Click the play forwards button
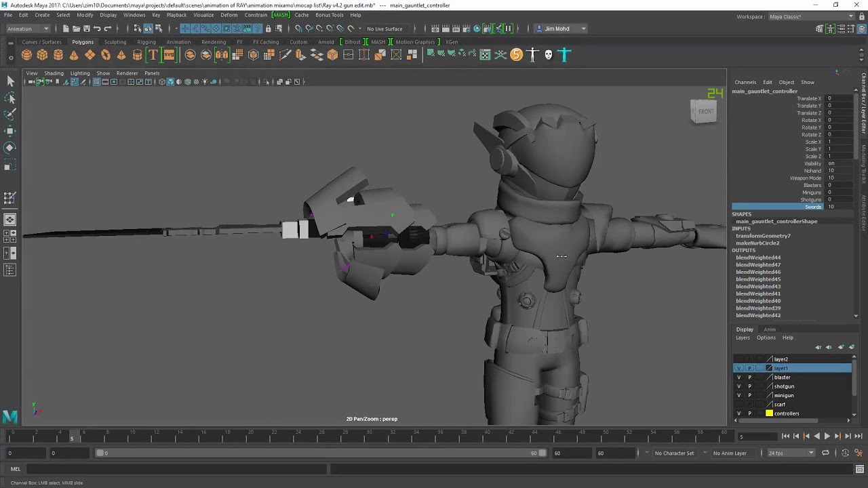Viewport: 868px width, 488px height. pyautogui.click(x=827, y=436)
